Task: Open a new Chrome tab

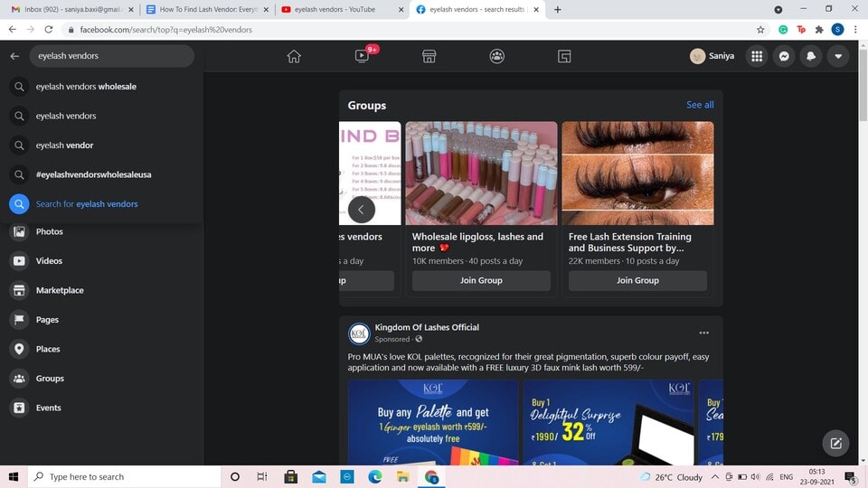Action: coord(558,9)
